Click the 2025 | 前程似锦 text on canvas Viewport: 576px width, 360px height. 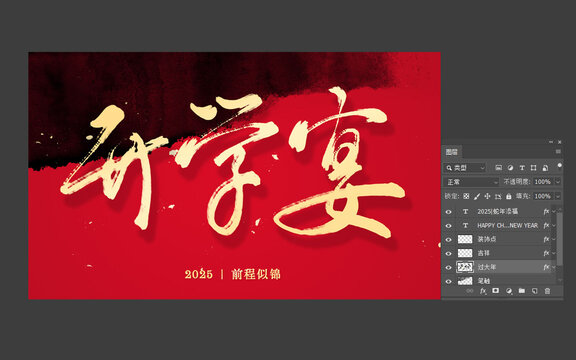[233, 274]
